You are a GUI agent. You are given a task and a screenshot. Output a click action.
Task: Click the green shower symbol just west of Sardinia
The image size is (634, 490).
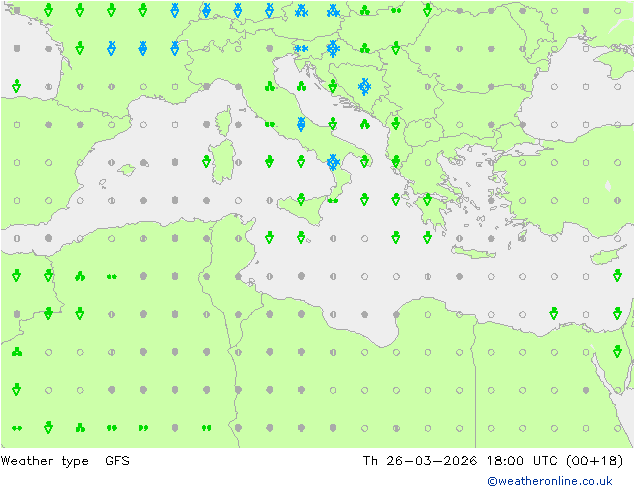207,161
